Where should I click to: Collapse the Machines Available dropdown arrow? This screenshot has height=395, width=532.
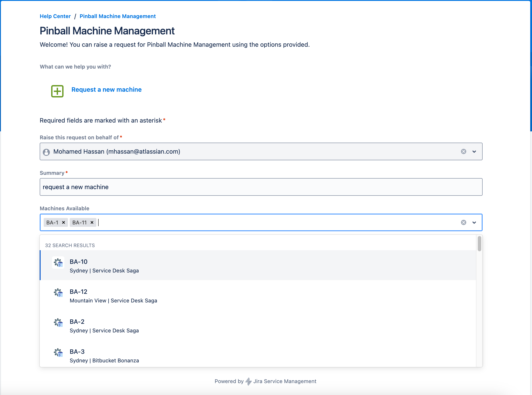pyautogui.click(x=474, y=222)
